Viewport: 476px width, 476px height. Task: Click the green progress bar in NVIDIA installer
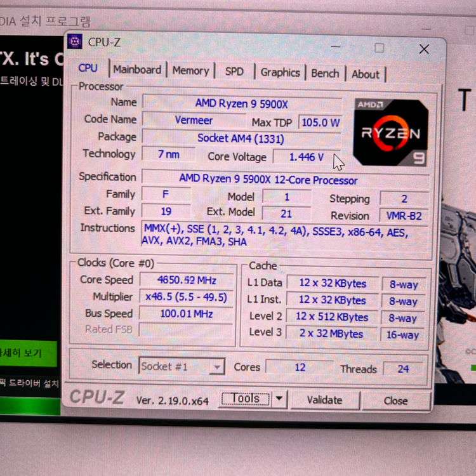coord(30,406)
